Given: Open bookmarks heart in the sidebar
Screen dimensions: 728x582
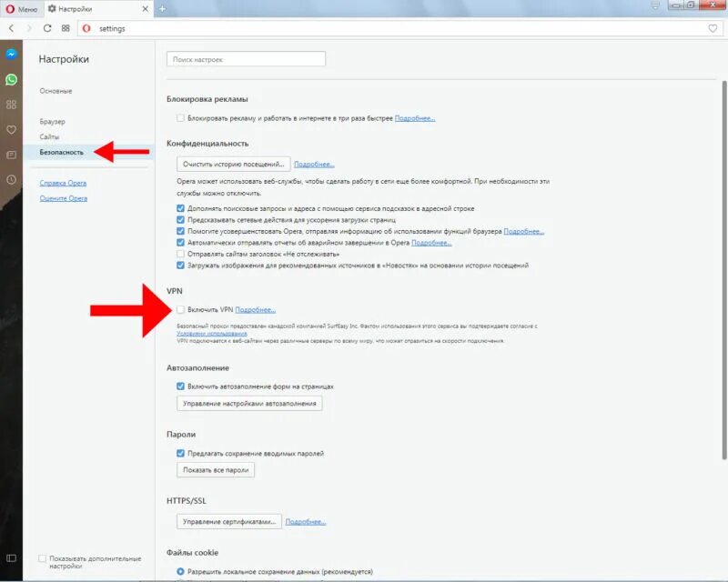Looking at the screenshot, I should pos(11,130).
